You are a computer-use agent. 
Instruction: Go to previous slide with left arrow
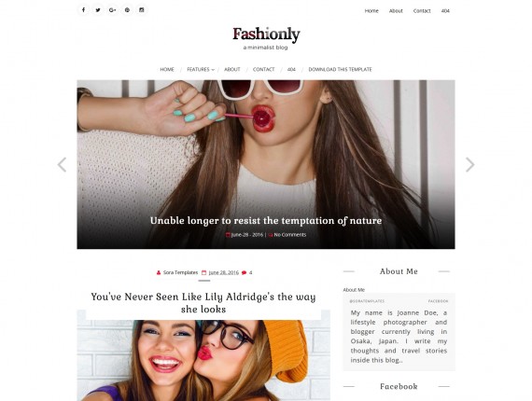63,165
